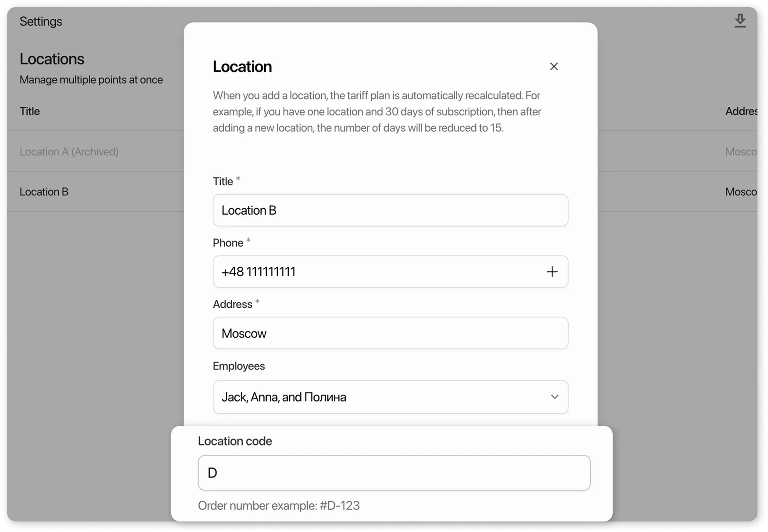768x532 pixels.
Task: Click Manage multiple points at once subtitle
Action: [x=91, y=79]
